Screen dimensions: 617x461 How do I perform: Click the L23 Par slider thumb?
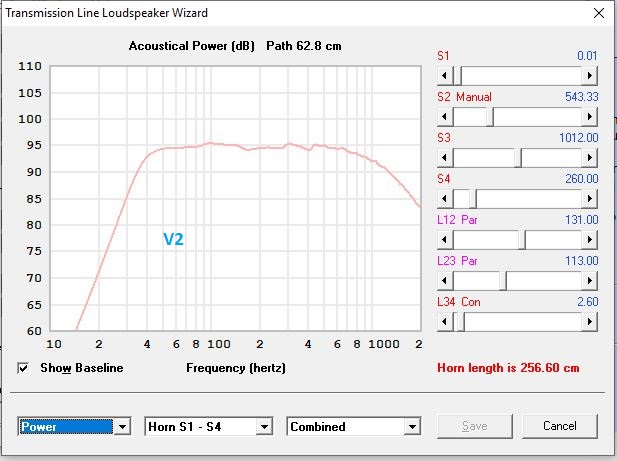pos(502,281)
